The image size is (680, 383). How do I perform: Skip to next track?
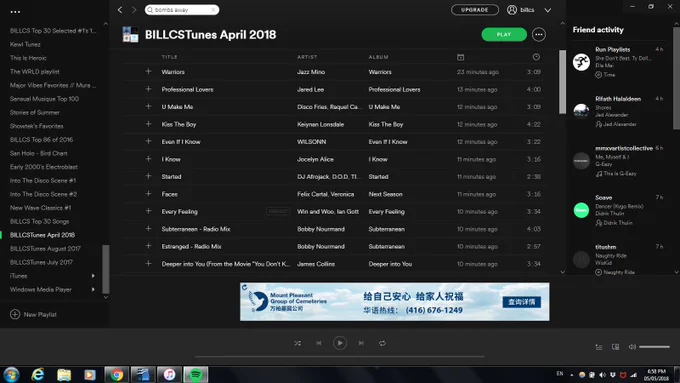361,343
